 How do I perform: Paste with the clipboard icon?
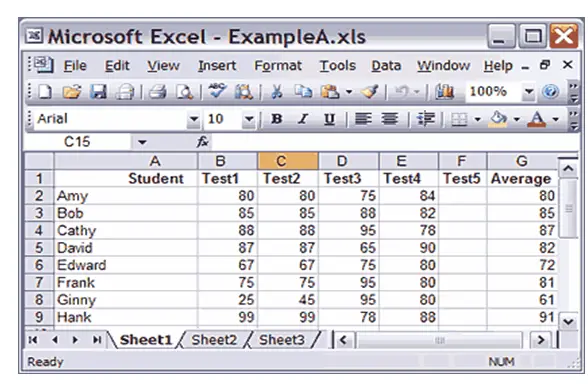(x=330, y=92)
